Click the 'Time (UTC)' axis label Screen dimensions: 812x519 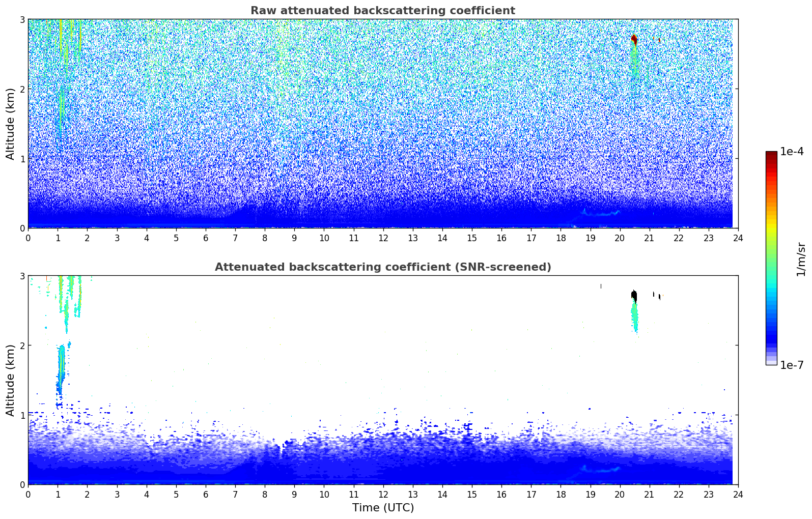pyautogui.click(x=383, y=508)
